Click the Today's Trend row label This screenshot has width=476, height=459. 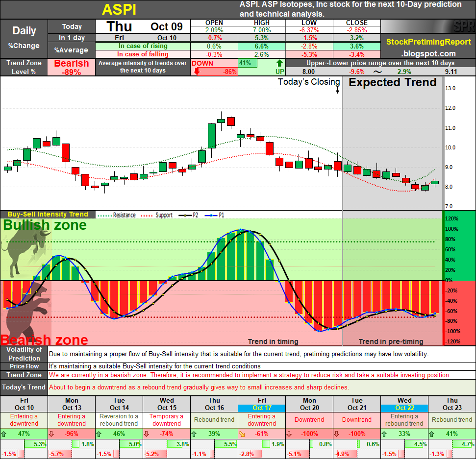pos(24,387)
